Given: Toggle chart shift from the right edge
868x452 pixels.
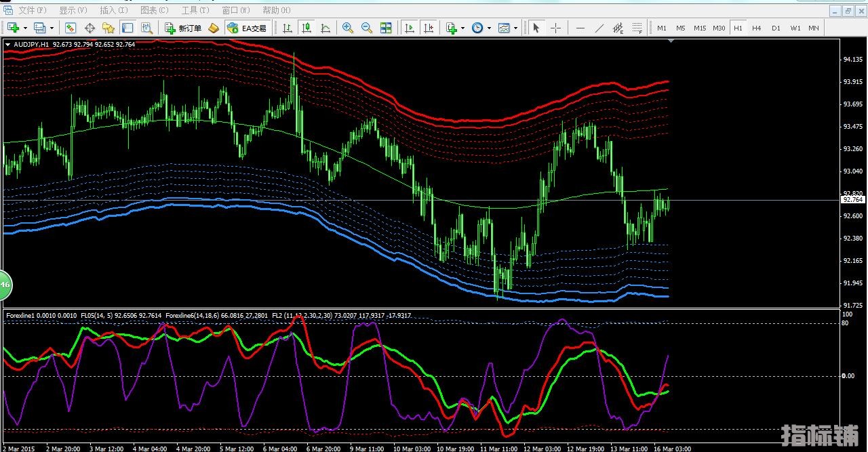Looking at the screenshot, I should [429, 28].
